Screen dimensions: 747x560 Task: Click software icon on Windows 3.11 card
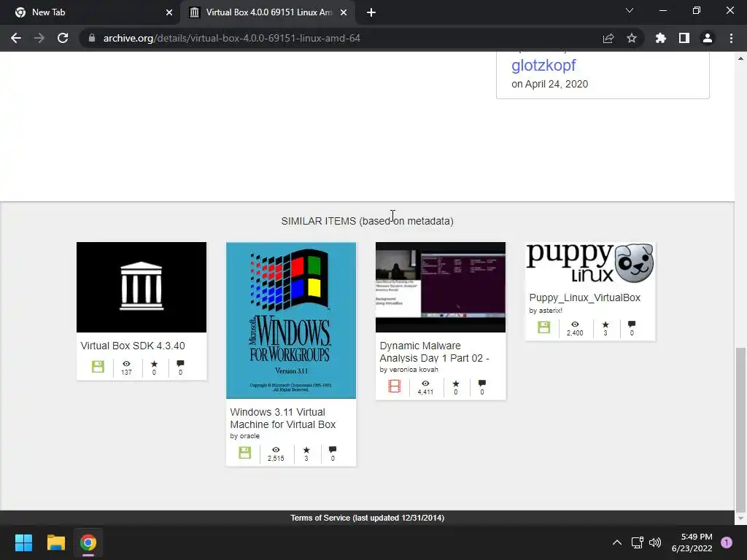(244, 453)
